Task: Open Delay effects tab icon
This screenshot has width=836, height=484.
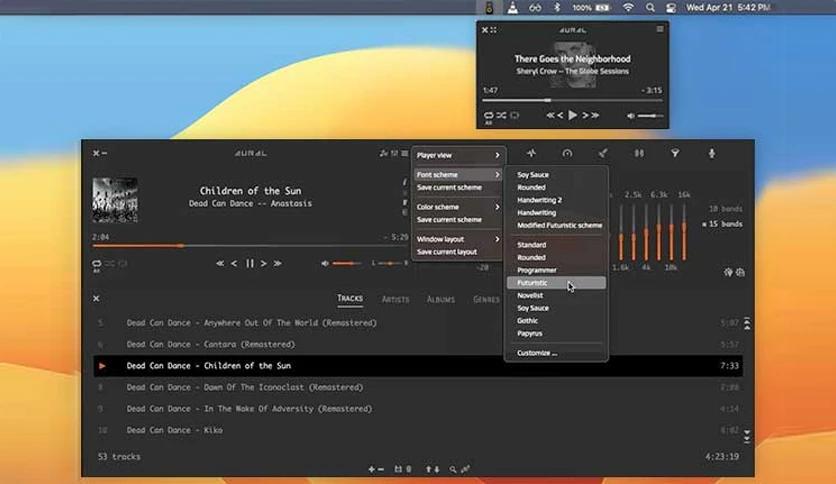Action: coord(639,154)
